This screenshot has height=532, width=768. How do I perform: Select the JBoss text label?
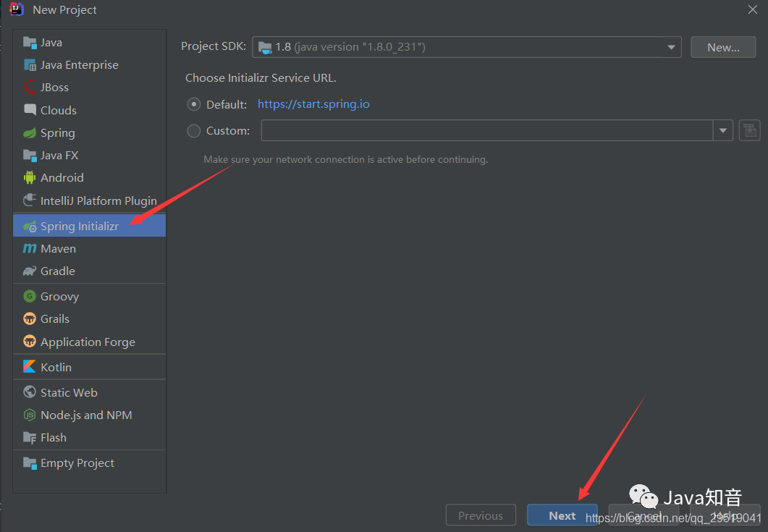(x=54, y=87)
